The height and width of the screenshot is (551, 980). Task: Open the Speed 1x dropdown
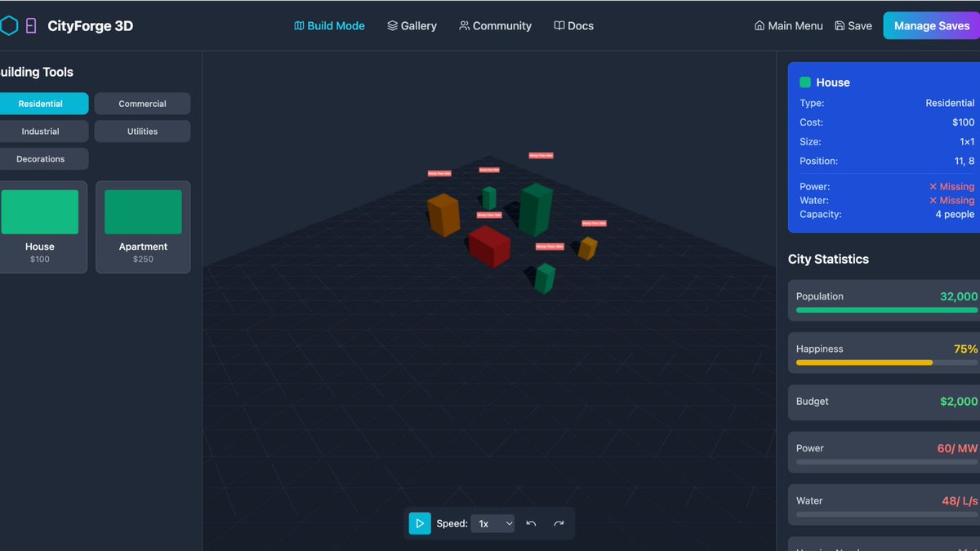pyautogui.click(x=492, y=523)
